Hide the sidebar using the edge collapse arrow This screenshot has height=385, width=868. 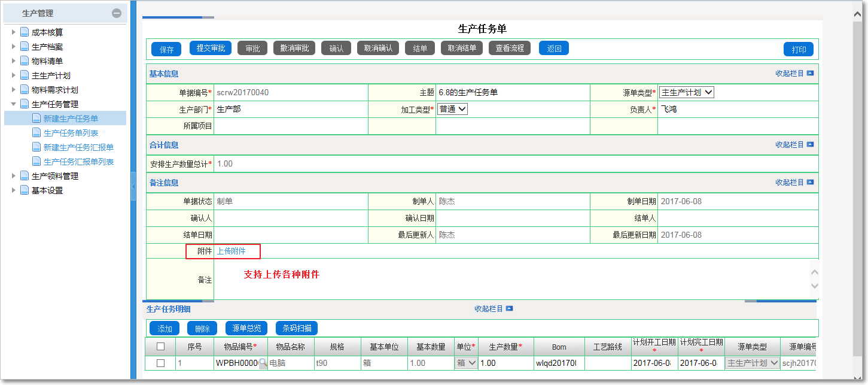click(135, 186)
